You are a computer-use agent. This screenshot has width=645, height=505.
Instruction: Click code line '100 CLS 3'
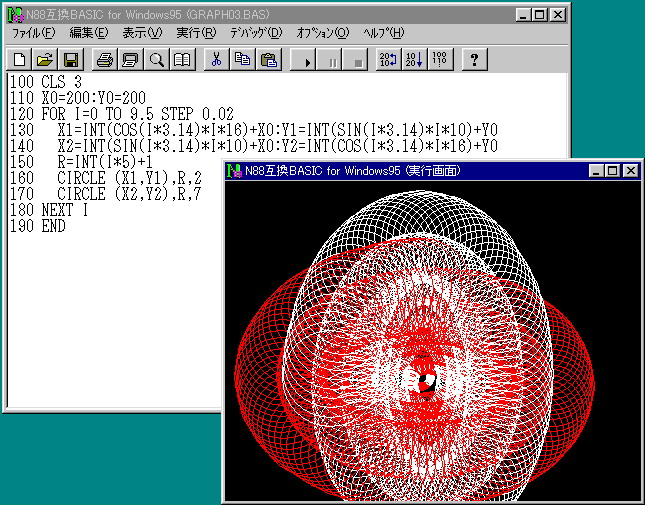tap(46, 82)
